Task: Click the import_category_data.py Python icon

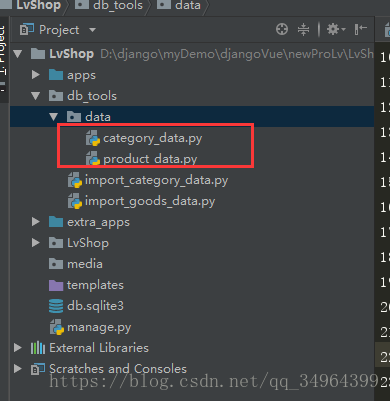Action: tap(75, 180)
